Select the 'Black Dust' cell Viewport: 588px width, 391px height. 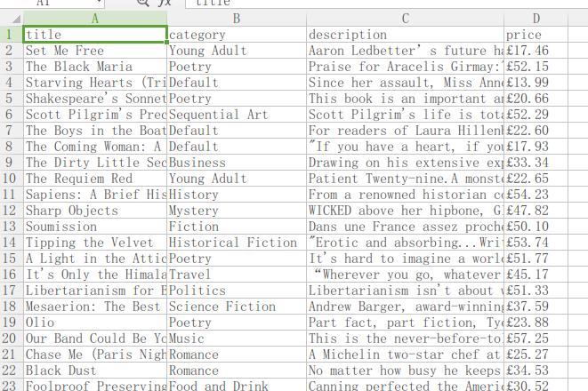click(x=95, y=371)
